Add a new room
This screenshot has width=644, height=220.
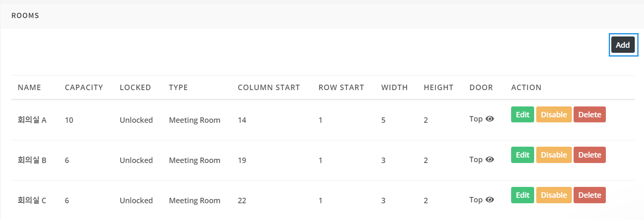(623, 45)
